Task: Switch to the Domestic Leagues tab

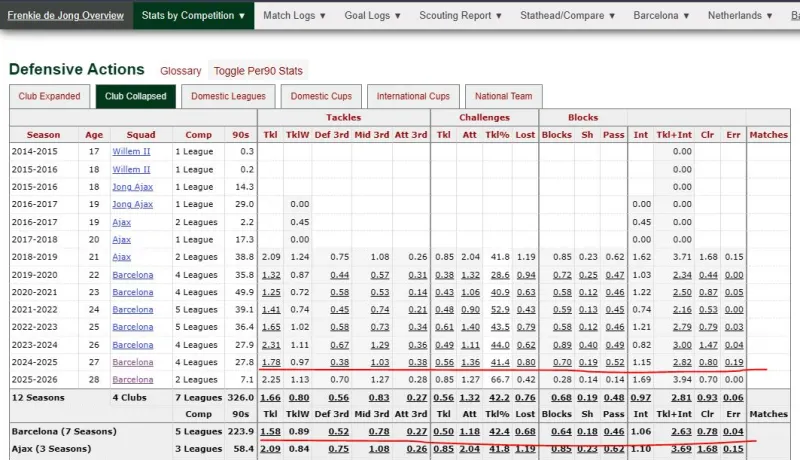Action: click(229, 96)
